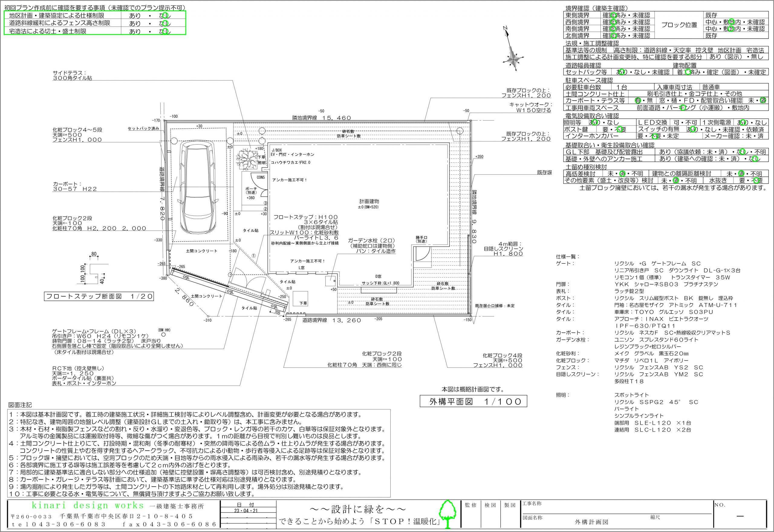Screen dimensions: 774x532
Task: Click the 化粧砂利： spec row label
Action: coord(568,353)
